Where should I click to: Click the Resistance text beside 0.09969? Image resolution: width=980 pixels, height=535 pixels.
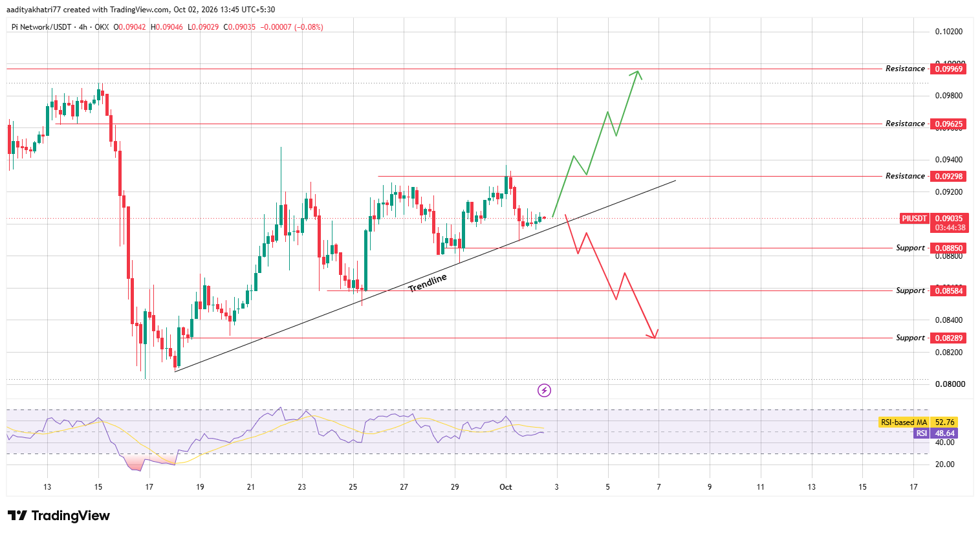pos(905,69)
